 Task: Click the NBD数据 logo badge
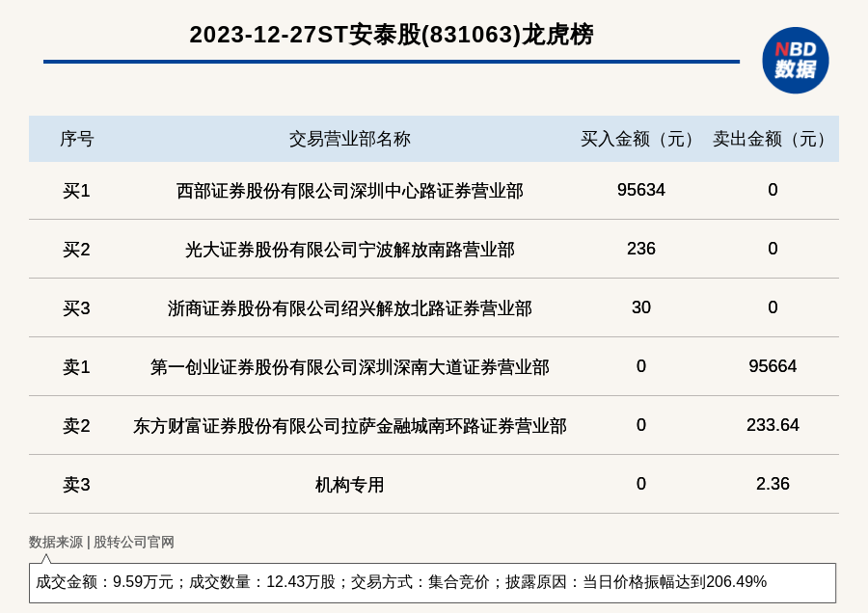coord(795,61)
